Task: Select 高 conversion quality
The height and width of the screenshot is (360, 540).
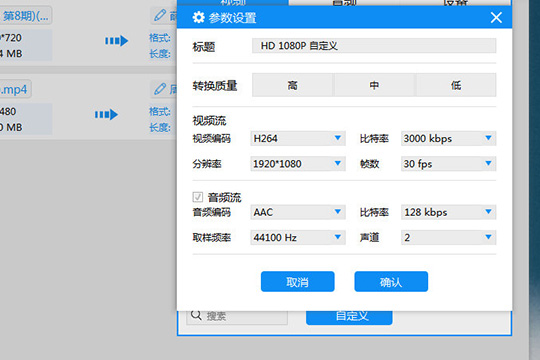Action: point(292,85)
